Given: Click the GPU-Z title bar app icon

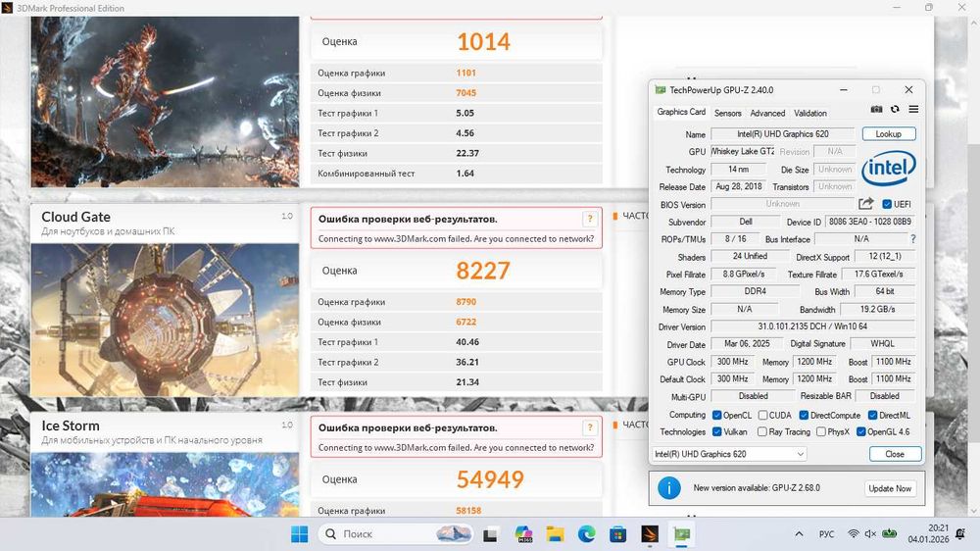Looking at the screenshot, I should point(660,90).
